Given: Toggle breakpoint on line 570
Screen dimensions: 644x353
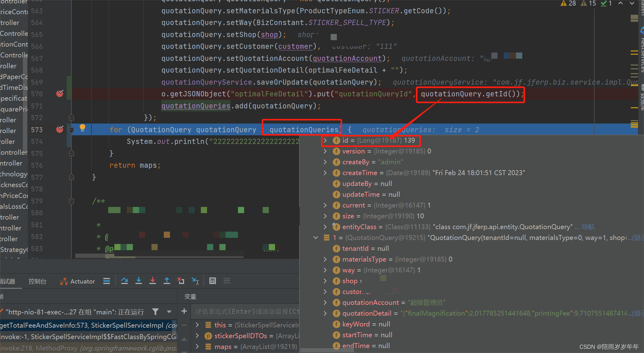Looking at the screenshot, I should (60, 93).
